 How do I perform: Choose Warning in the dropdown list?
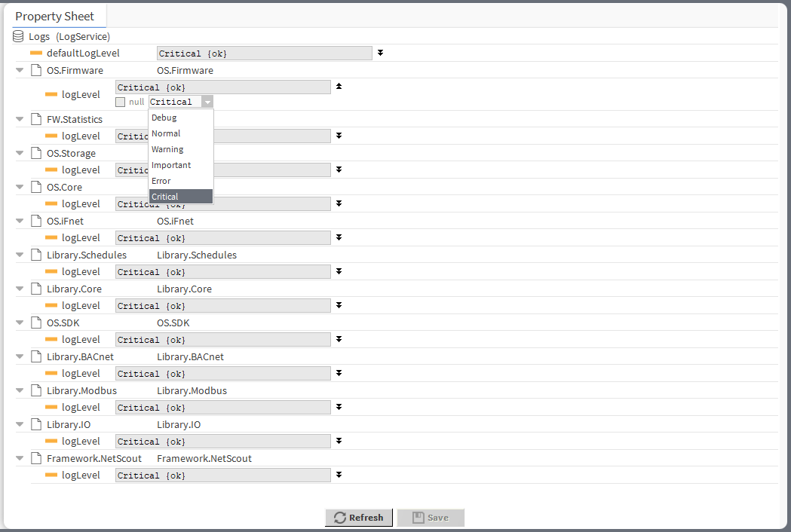[167, 149]
